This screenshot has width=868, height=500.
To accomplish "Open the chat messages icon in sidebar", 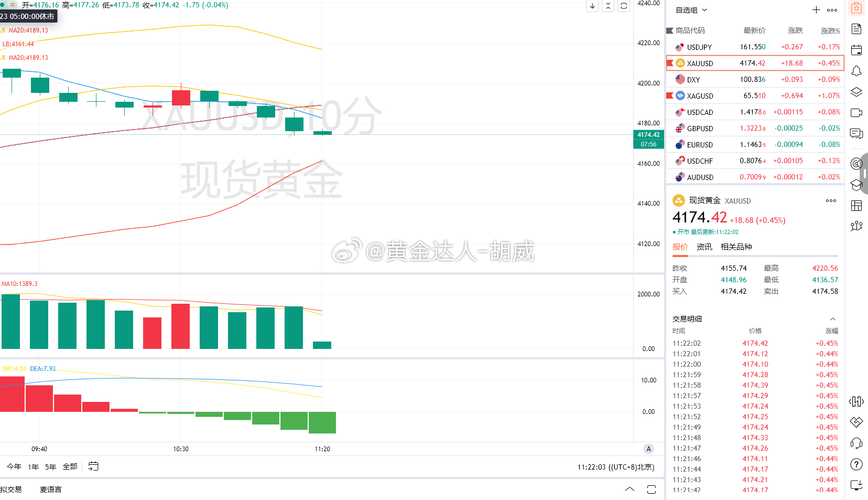I will [856, 134].
